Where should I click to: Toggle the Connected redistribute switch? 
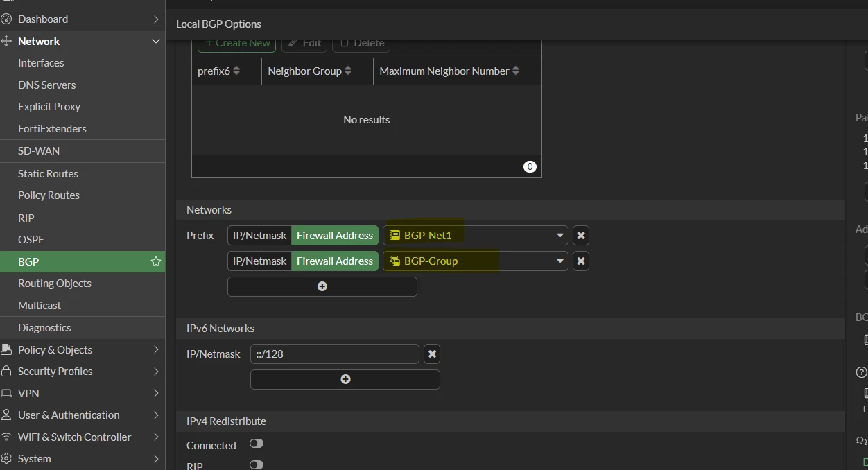257,444
